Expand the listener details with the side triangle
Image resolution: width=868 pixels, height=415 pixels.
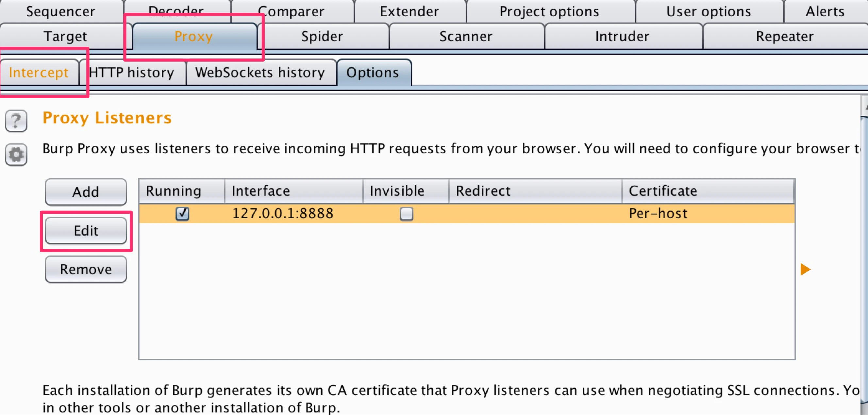click(805, 269)
